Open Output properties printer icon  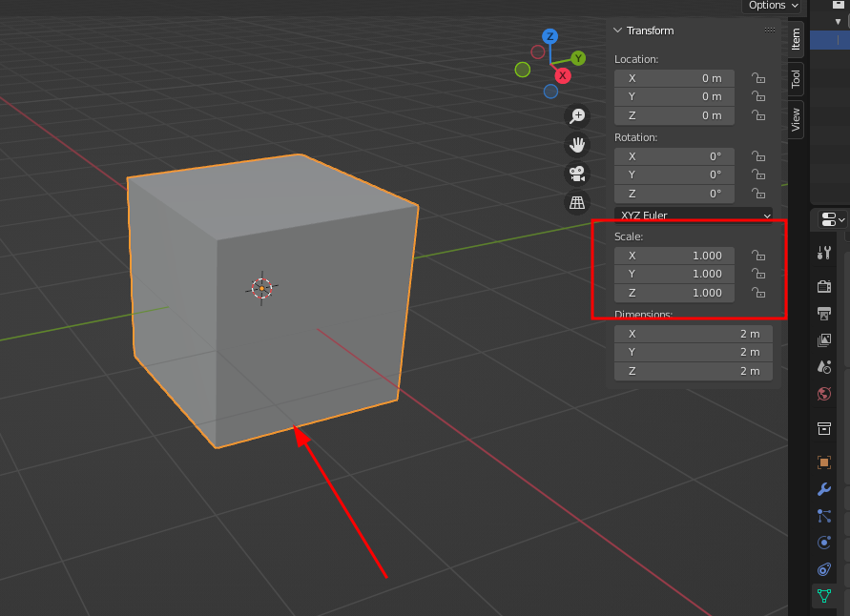point(823,313)
